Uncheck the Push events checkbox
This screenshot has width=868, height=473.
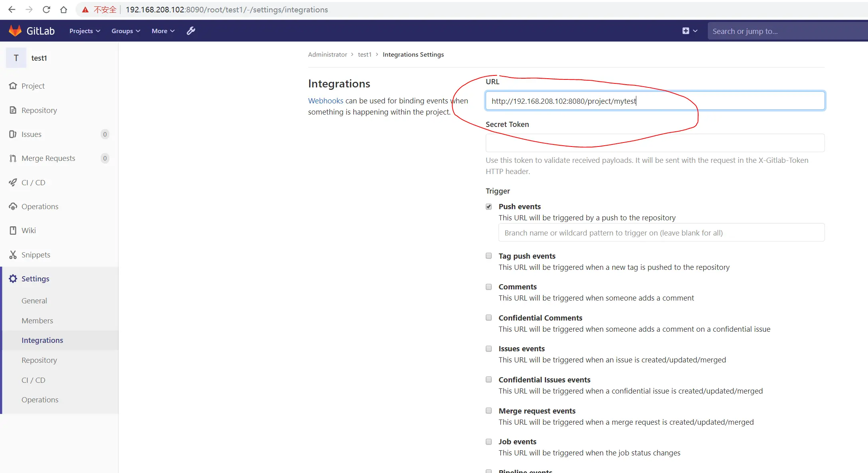tap(489, 206)
